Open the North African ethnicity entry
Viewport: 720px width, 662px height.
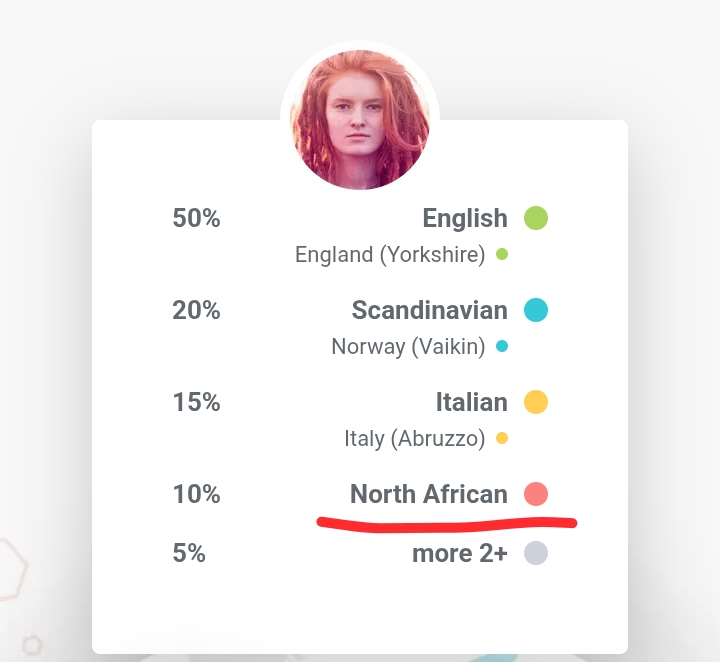pos(429,494)
